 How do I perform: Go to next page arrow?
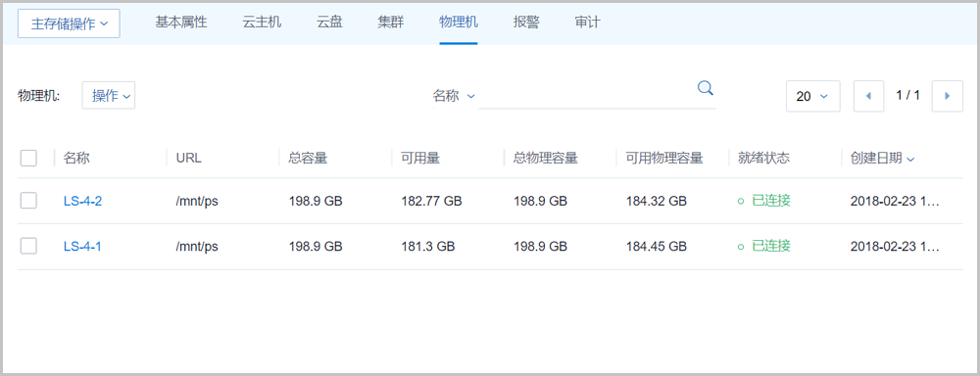[947, 96]
